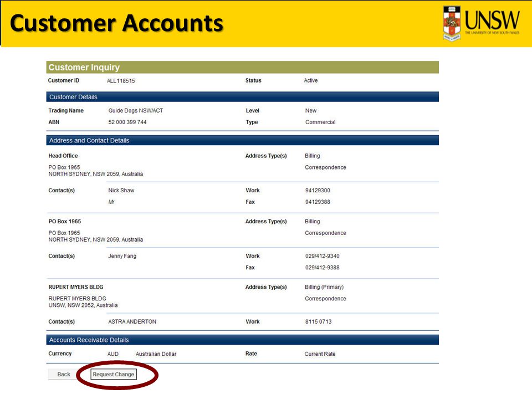Click the Head Office address title
This screenshot has width=532, height=399.
[x=63, y=156]
